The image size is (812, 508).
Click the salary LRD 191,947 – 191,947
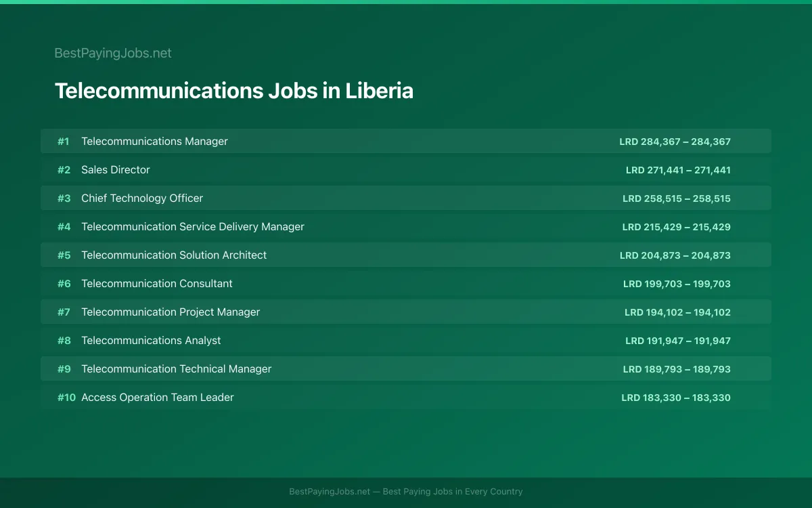678,341
